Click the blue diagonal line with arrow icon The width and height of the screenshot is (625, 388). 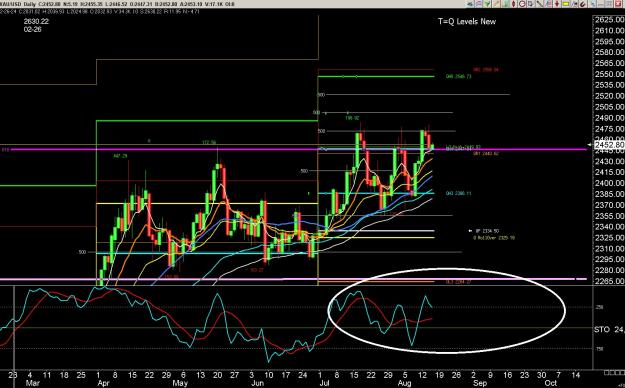click(574, 4)
